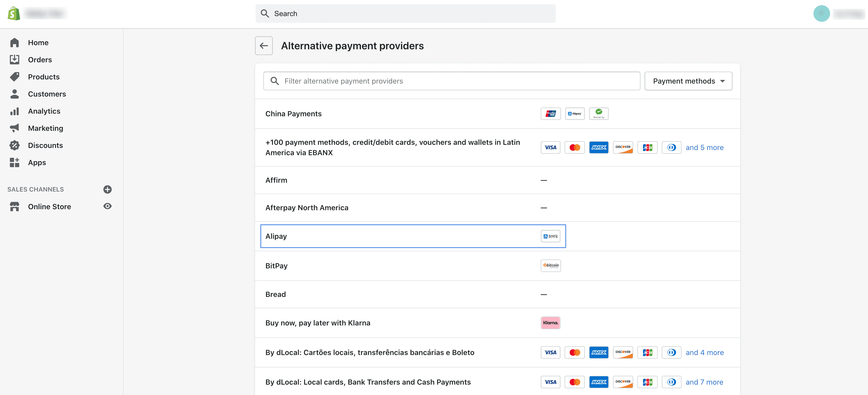Screen dimensions: 868x395
Task: Go back with the arrow button
Action: [x=264, y=46]
